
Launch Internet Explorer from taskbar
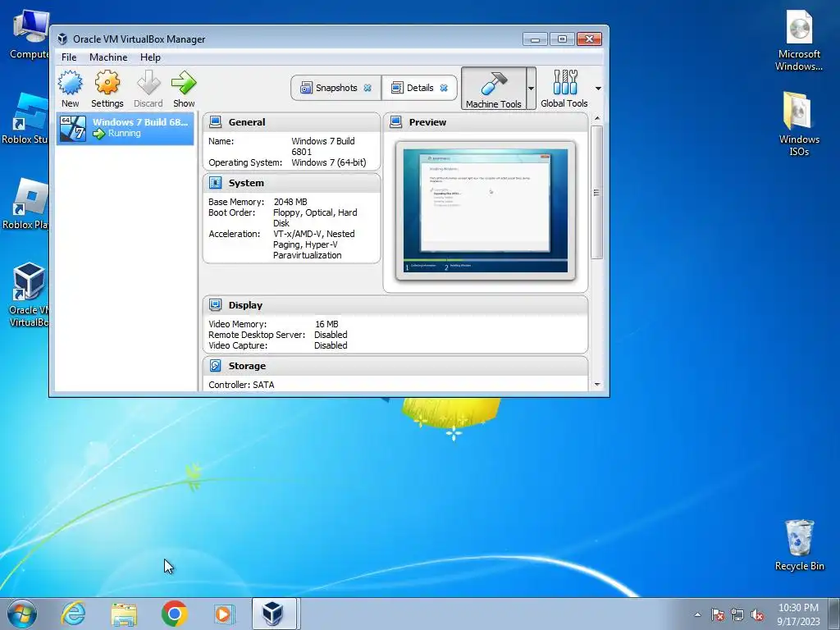(73, 614)
